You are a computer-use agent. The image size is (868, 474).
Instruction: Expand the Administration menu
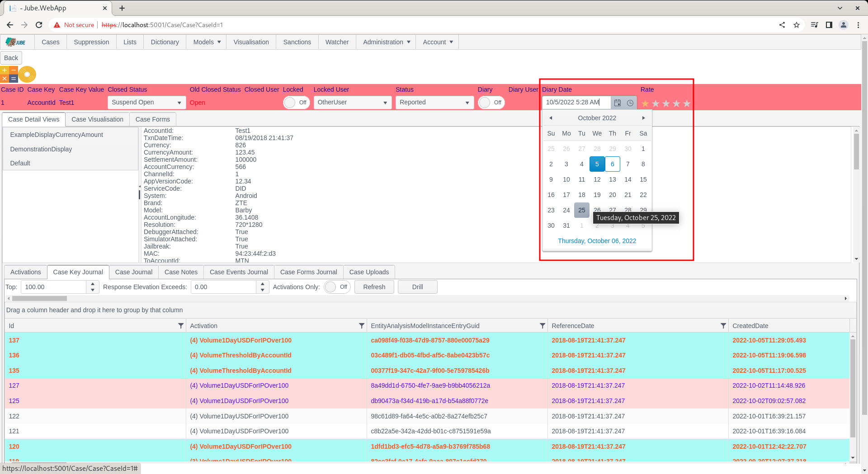(386, 42)
